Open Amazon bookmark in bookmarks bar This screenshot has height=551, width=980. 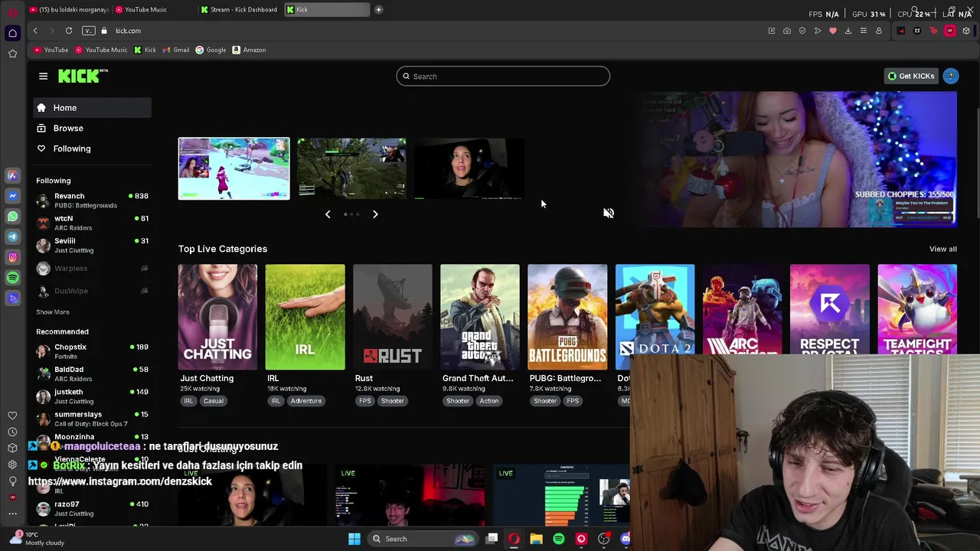tap(249, 50)
